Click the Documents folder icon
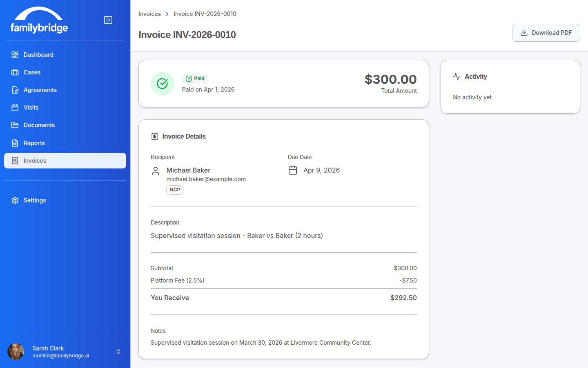 click(x=15, y=125)
